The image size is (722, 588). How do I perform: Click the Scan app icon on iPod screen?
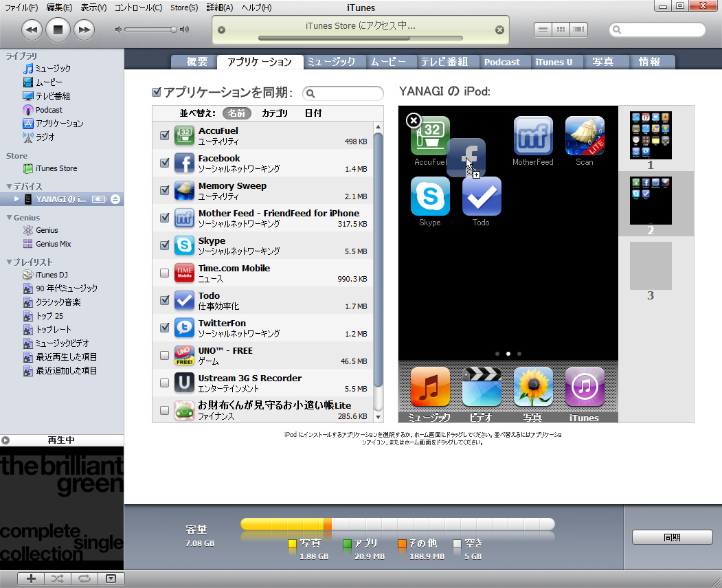coord(585,136)
